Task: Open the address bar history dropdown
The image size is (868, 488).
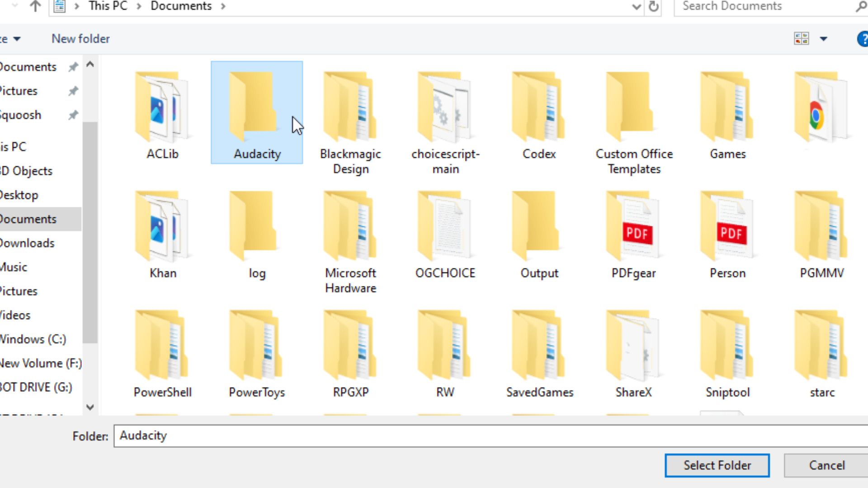Action: (636, 7)
